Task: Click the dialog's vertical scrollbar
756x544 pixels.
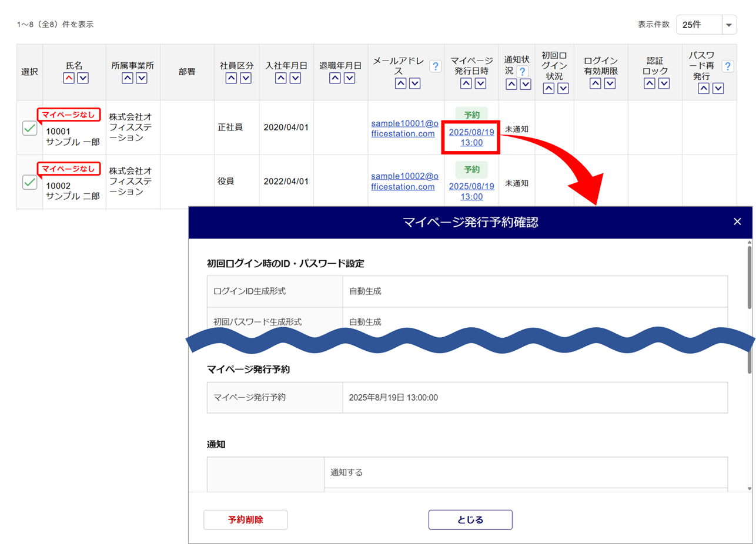Action: (x=749, y=276)
